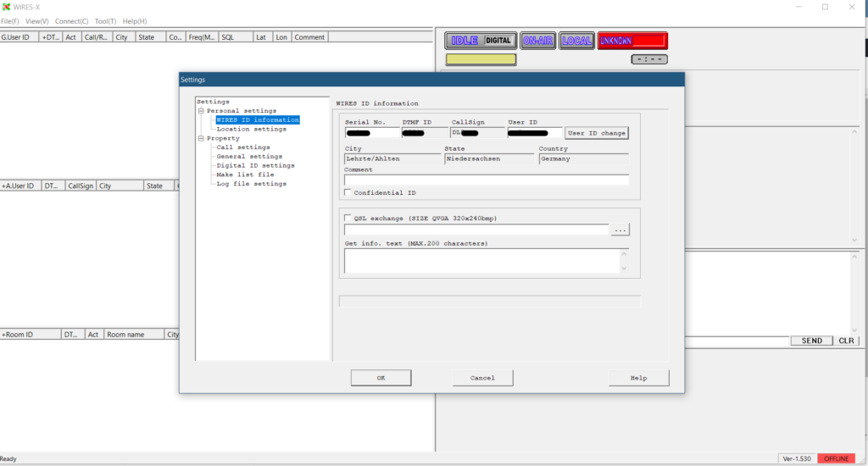Screen dimensions: 868x466
Task: Click the State field showing Niedersachsen
Action: (489, 158)
